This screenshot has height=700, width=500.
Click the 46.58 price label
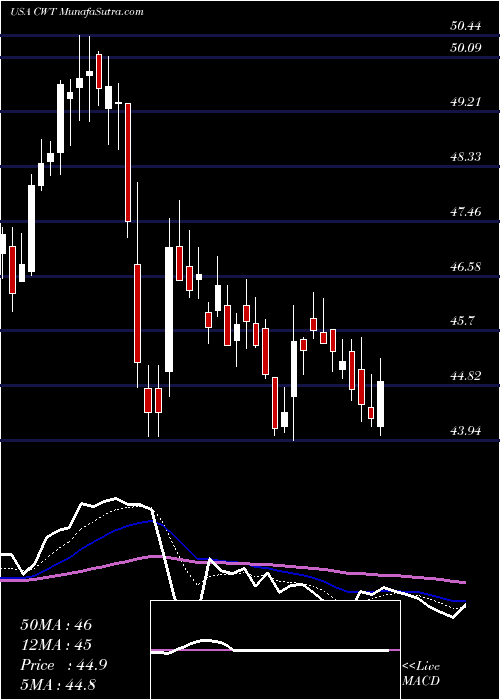[466, 267]
